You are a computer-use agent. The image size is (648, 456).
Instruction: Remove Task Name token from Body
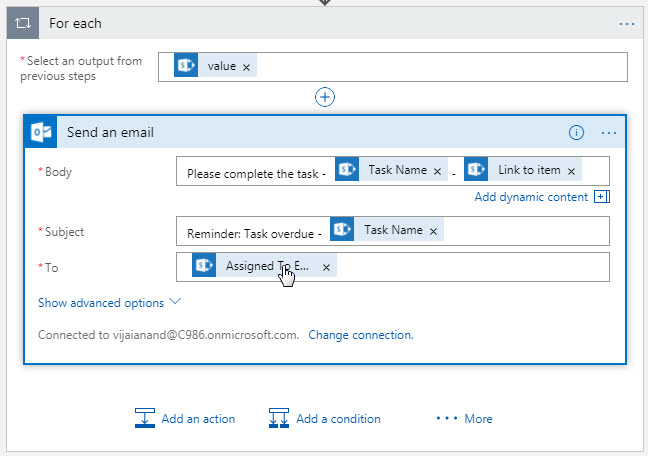point(437,171)
